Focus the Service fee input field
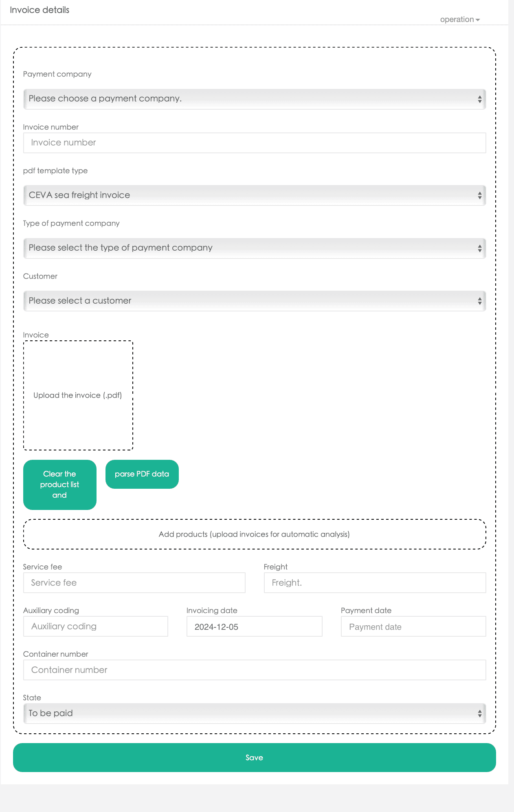 pyautogui.click(x=134, y=583)
